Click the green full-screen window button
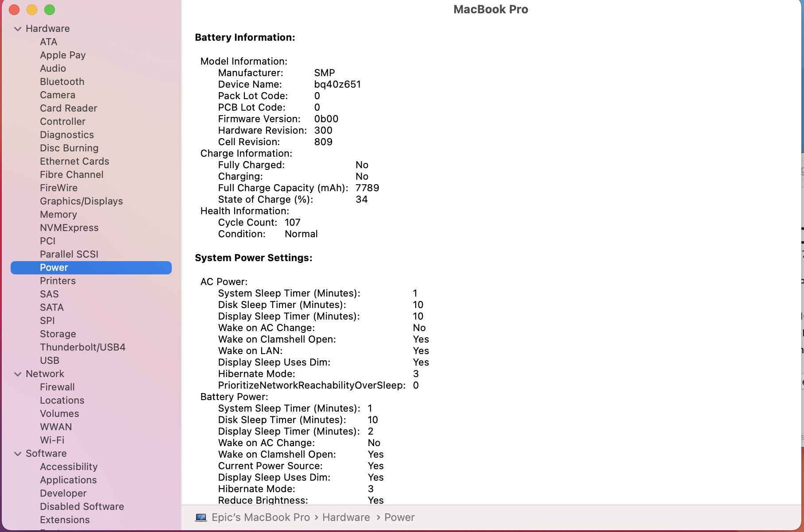Image resolution: width=804 pixels, height=532 pixels. [50, 10]
